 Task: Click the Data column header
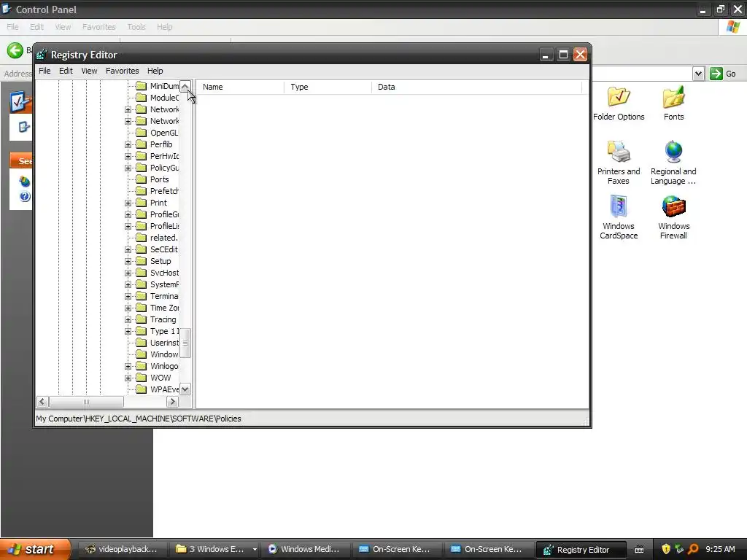477,87
